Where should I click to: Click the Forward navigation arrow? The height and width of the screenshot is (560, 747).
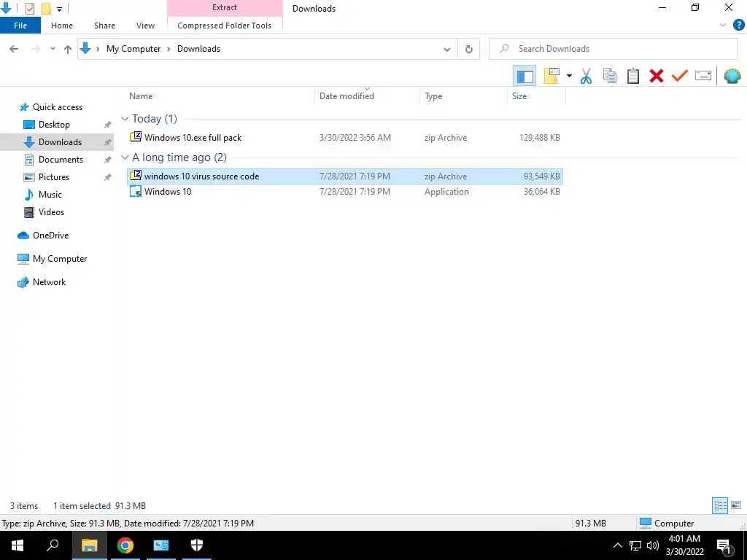[x=35, y=49]
